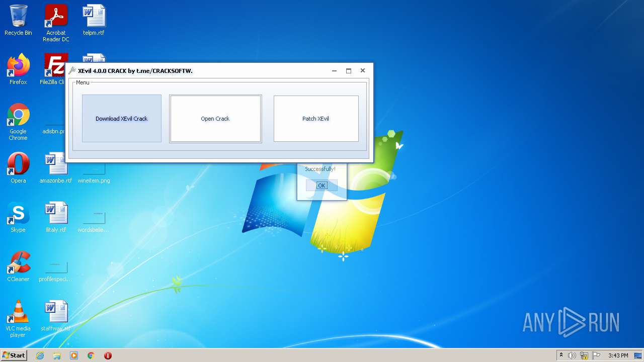This screenshot has width=644, height=362.
Task: Select the FileZilla Client desktop shortcut
Action: (53, 69)
